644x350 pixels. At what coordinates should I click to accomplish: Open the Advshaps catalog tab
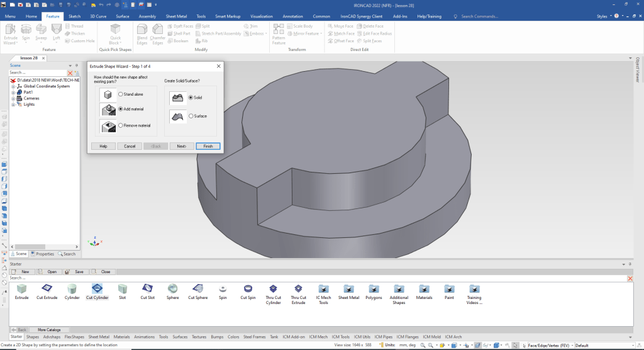[52, 337]
